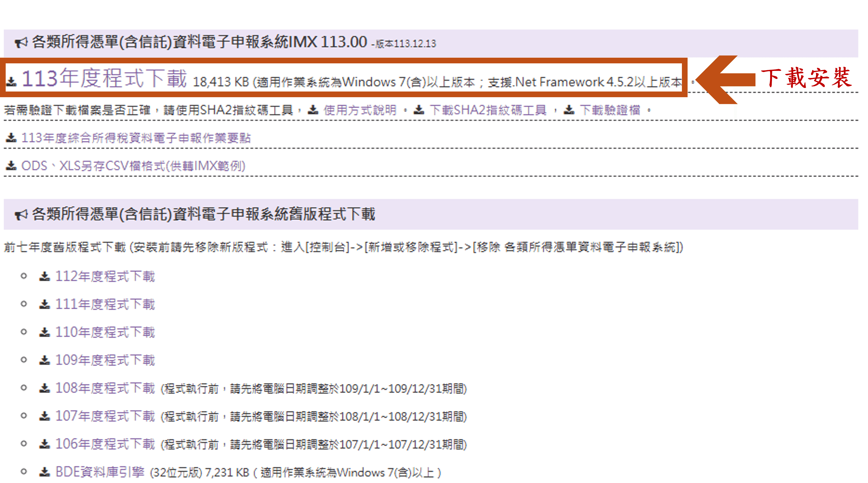Click megaphone icon in 舊版程式下載 header
The height and width of the screenshot is (483, 868).
pyautogui.click(x=21, y=214)
